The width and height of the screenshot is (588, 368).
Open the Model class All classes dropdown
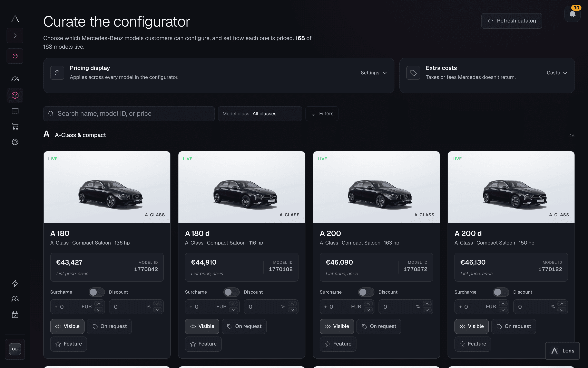point(260,114)
